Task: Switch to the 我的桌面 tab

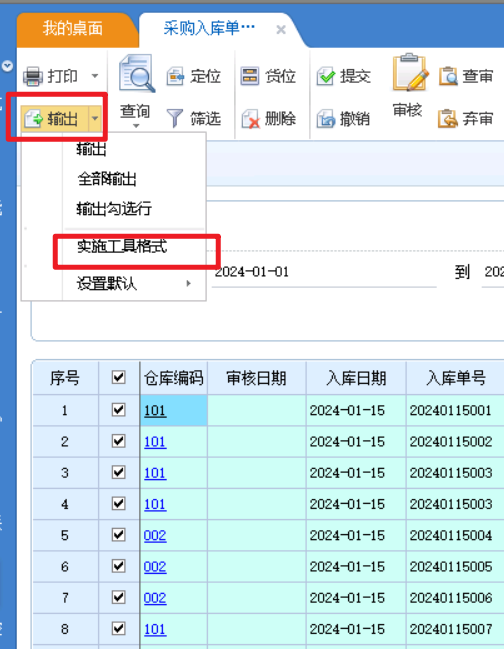Action: coord(73,28)
